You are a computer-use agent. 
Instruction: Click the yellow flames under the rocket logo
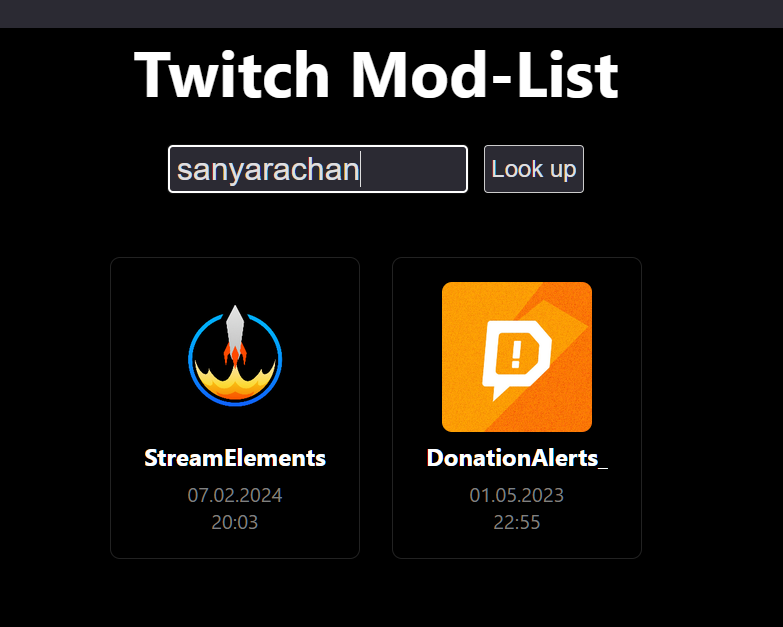coord(235,382)
